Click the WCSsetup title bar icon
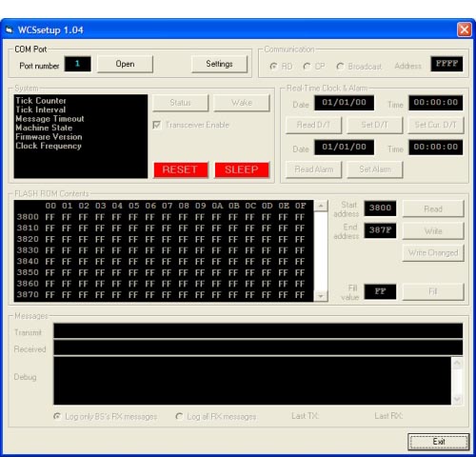The height and width of the screenshot is (476, 476). pyautogui.click(x=9, y=30)
